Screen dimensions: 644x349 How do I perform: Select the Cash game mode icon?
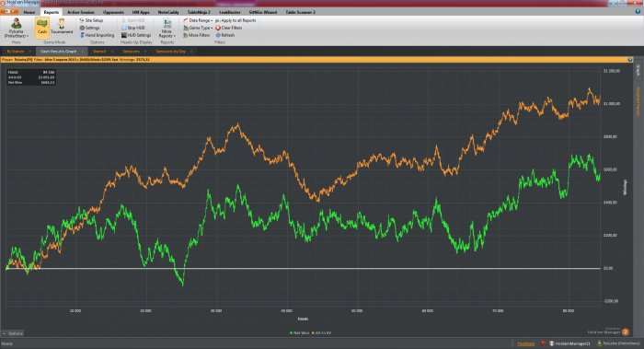(42, 27)
